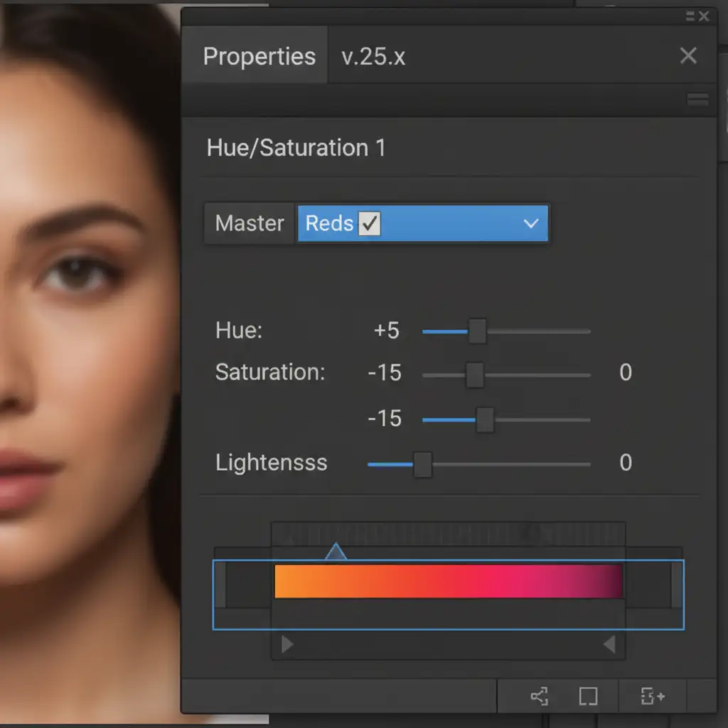Screen dimensions: 728x728
Task: Switch to the Properties tab
Action: pyautogui.click(x=259, y=57)
